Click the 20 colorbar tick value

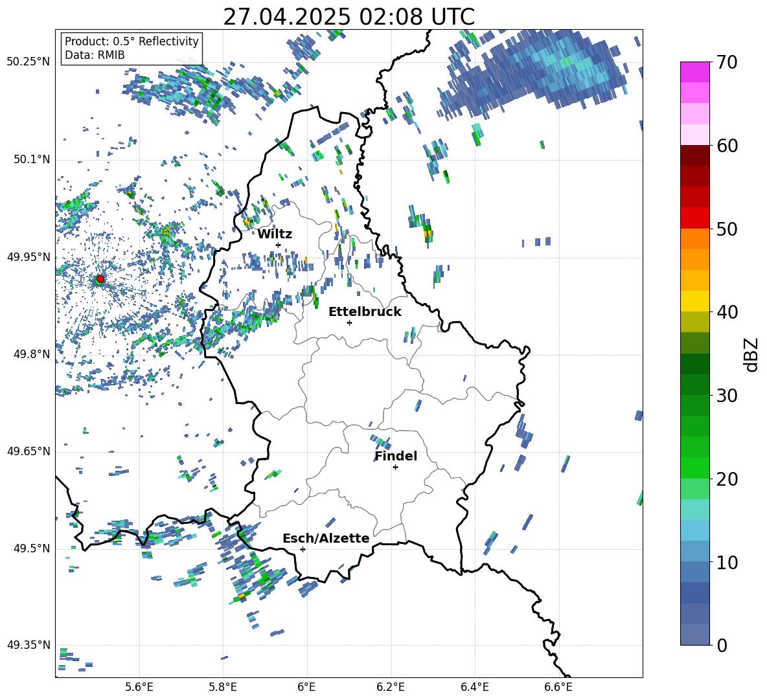727,479
